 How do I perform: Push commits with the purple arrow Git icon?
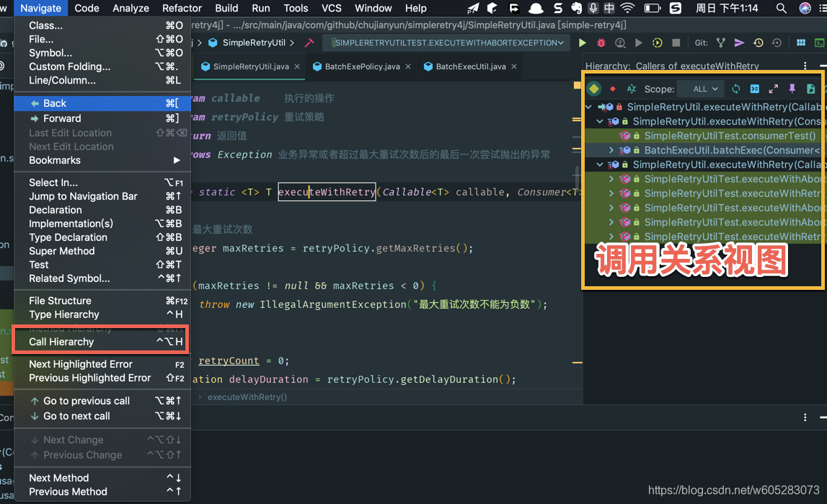click(739, 43)
